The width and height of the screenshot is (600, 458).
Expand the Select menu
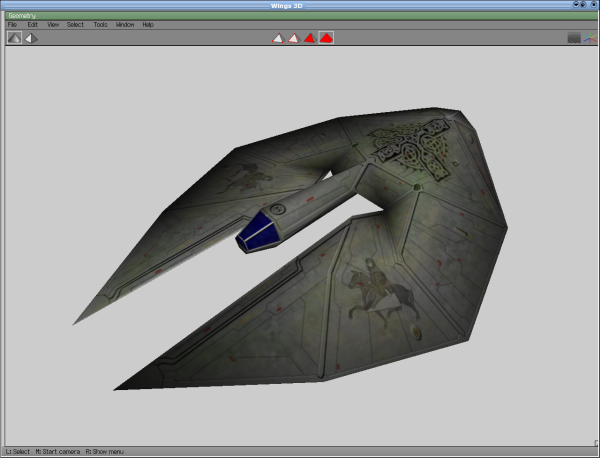(75, 24)
